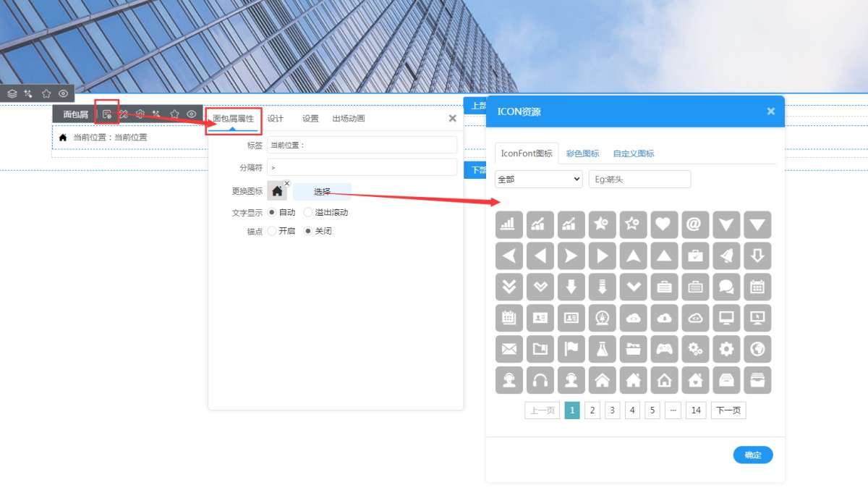Open the 出场动画 tab
This screenshot has width=868, height=493.
tap(349, 119)
